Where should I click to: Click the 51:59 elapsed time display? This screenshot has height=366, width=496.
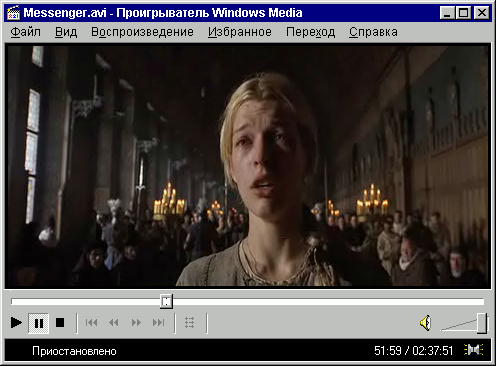point(388,351)
